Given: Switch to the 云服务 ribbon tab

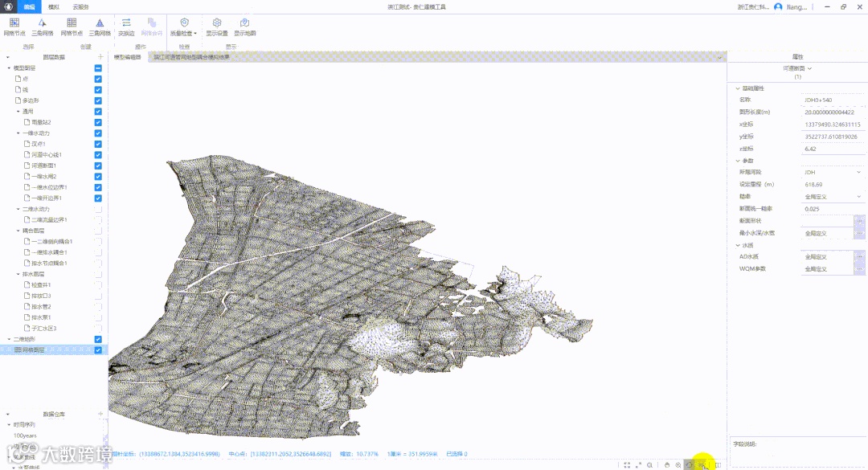Looking at the screenshot, I should [80, 6].
